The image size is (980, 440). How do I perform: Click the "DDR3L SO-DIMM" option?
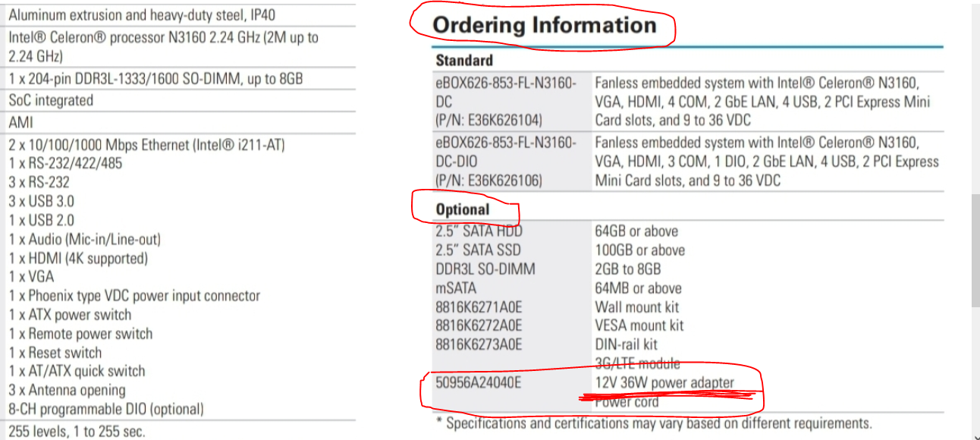click(485, 269)
